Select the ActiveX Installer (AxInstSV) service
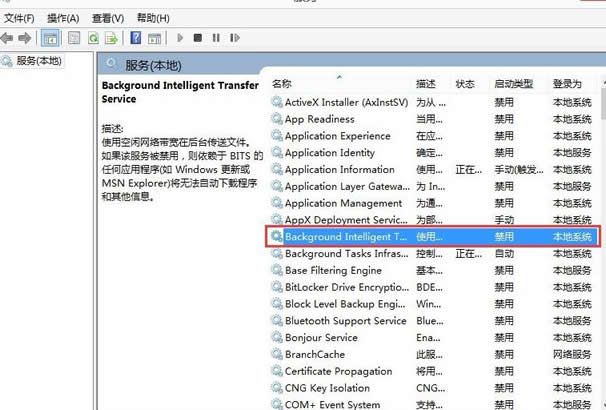This screenshot has width=606, height=410. coord(431,102)
